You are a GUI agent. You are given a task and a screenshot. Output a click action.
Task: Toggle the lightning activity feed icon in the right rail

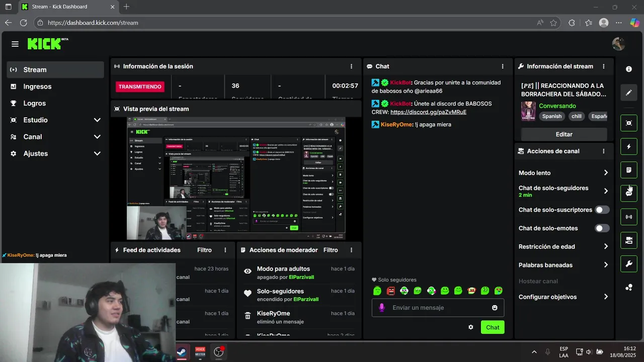pyautogui.click(x=629, y=147)
